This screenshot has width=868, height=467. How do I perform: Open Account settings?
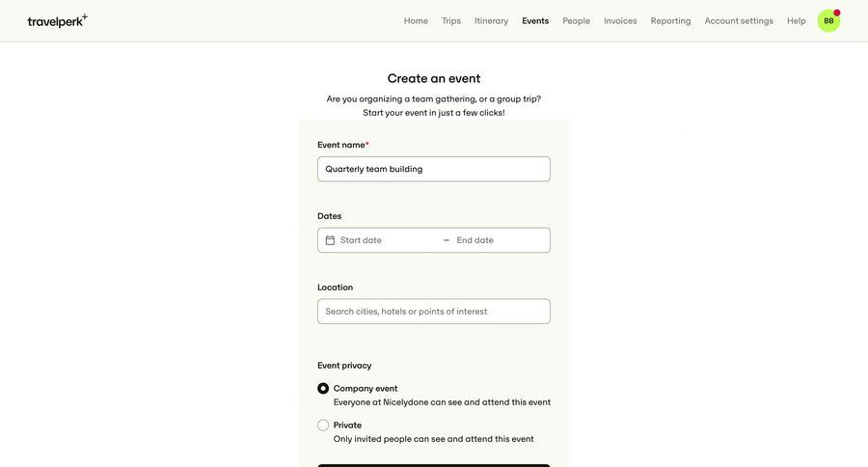[x=739, y=21]
